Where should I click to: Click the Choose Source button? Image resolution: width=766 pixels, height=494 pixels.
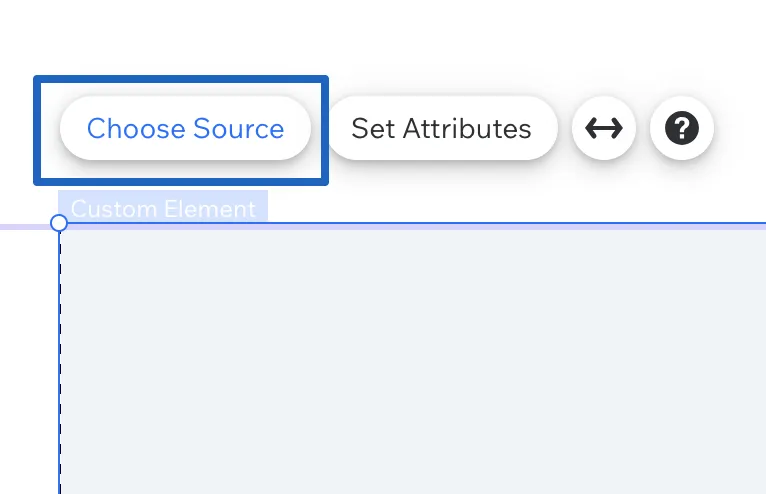tap(185, 129)
